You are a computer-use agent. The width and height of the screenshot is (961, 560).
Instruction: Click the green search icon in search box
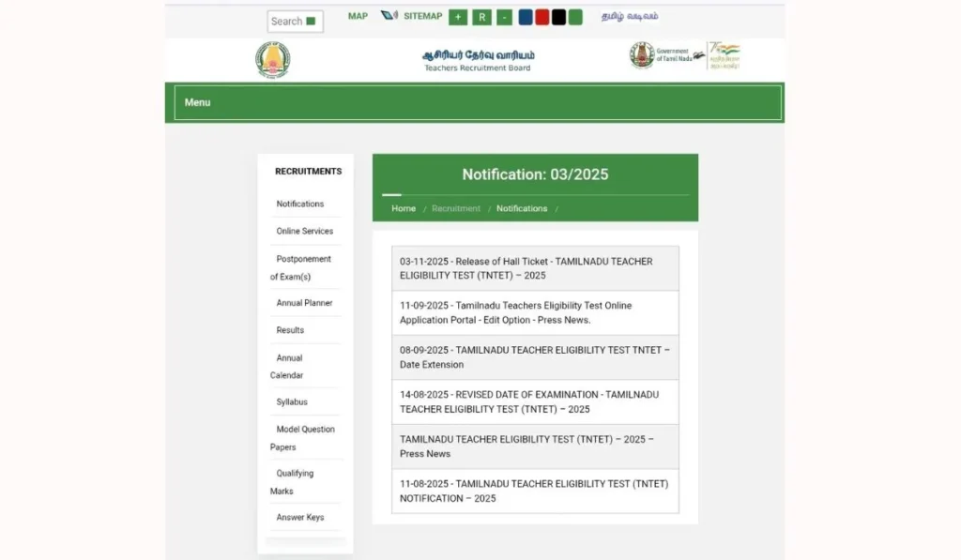click(312, 20)
